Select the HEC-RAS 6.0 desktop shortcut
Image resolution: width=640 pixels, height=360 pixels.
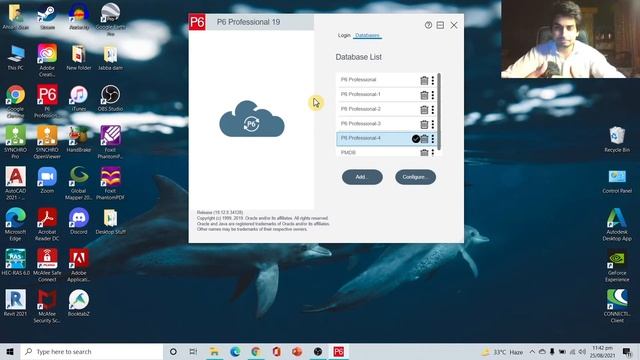16,262
